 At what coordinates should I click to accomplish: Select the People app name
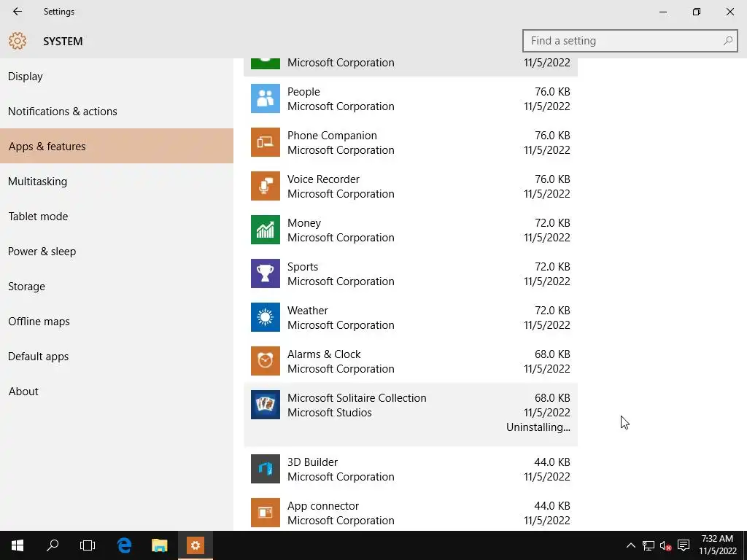point(303,91)
